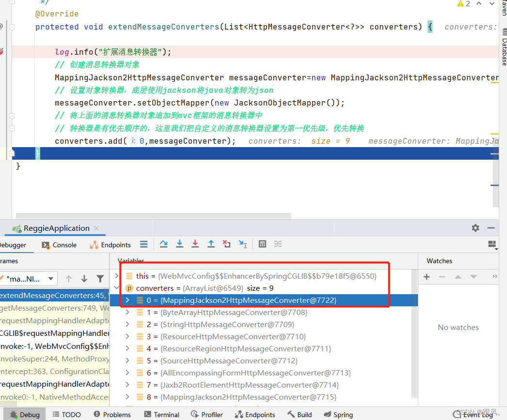Open Endpoints tool window in bottom bar
The height and width of the screenshot is (420, 507).
(x=255, y=414)
